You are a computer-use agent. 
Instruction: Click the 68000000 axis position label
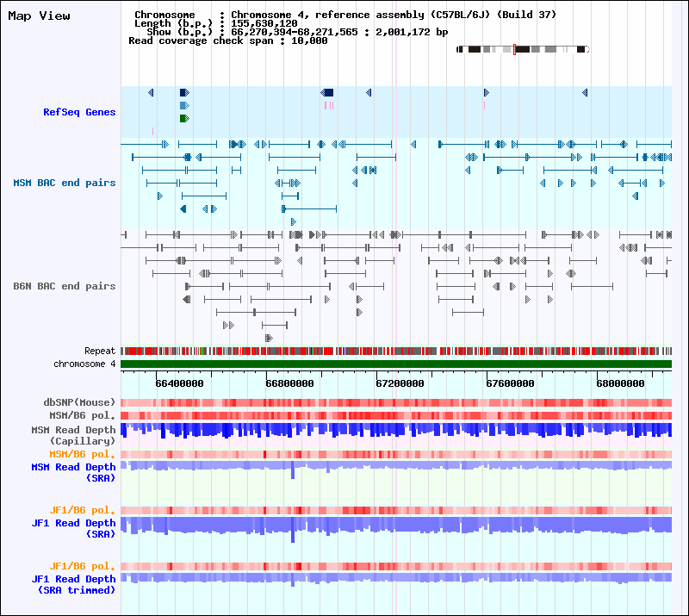coord(620,383)
